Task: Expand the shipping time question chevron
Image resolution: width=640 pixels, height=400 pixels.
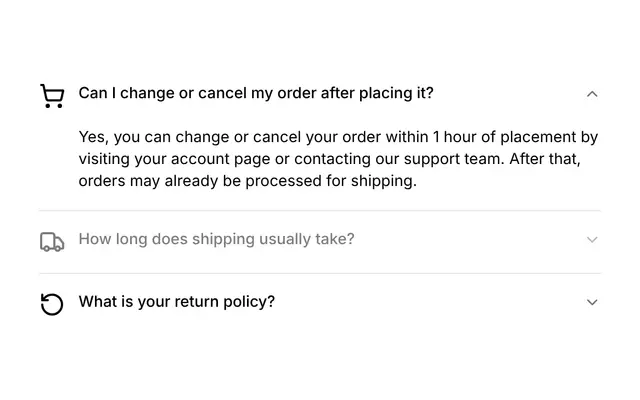Action: [592, 240]
